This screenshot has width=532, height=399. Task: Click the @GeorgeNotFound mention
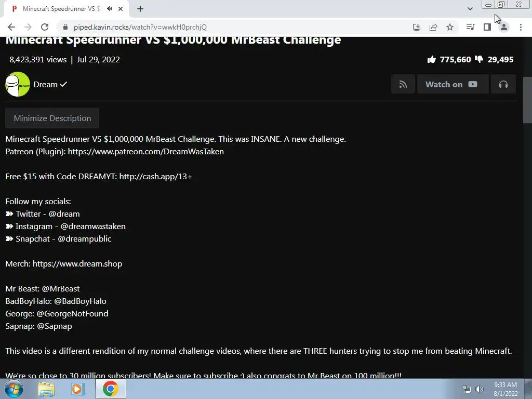tap(72, 313)
